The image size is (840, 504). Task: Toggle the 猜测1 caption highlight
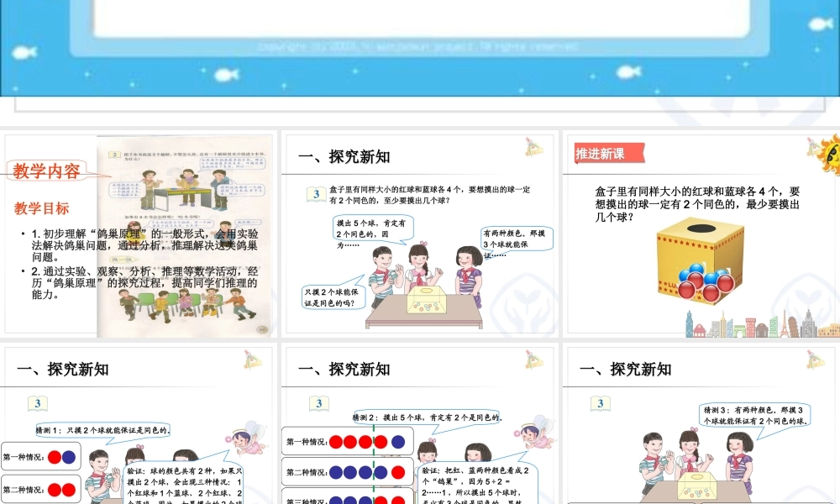coord(101,430)
